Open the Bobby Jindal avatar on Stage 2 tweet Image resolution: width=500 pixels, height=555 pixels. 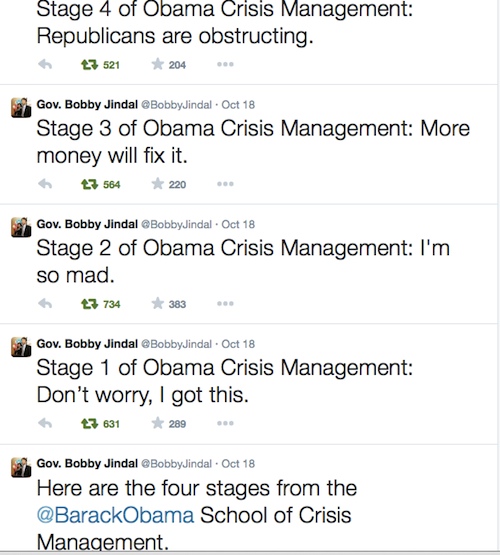(x=21, y=227)
